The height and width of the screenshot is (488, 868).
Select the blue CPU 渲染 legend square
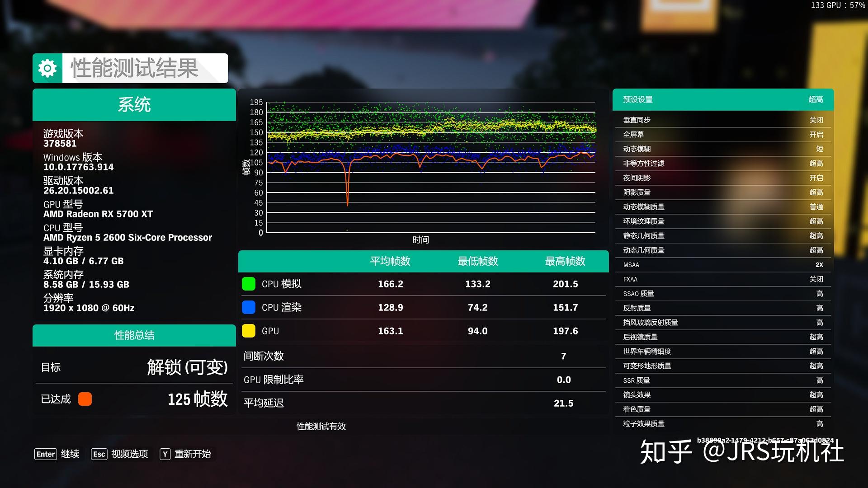[x=249, y=307]
